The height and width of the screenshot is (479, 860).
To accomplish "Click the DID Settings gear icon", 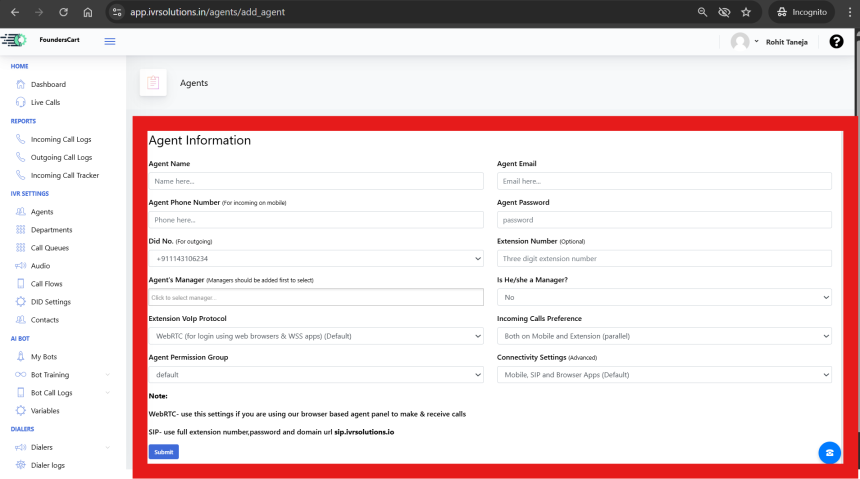I will pos(21,302).
